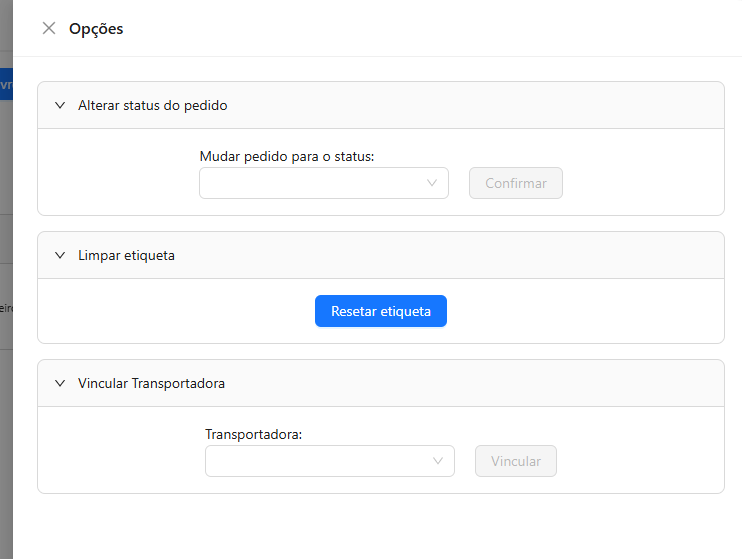Click the Vincular button

click(x=515, y=461)
